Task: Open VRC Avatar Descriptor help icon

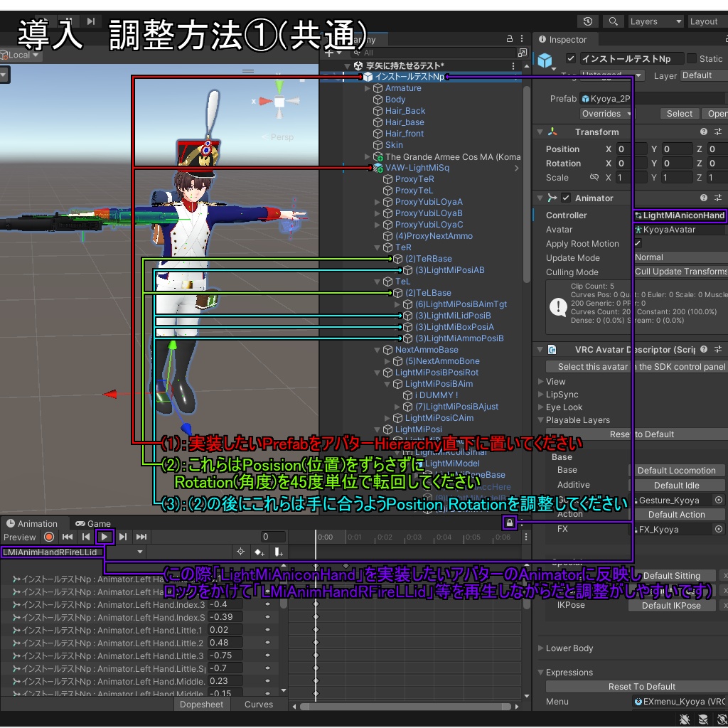Action: coord(704,349)
